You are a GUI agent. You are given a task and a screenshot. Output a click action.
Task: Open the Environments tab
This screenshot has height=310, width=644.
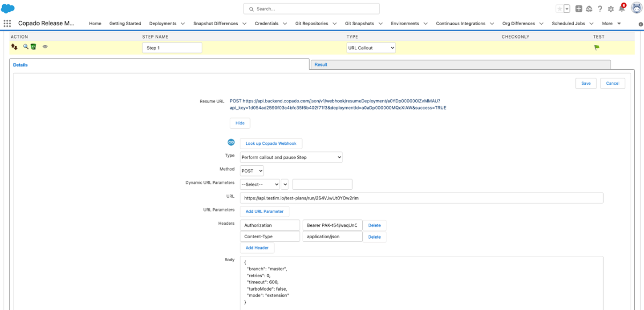point(405,24)
